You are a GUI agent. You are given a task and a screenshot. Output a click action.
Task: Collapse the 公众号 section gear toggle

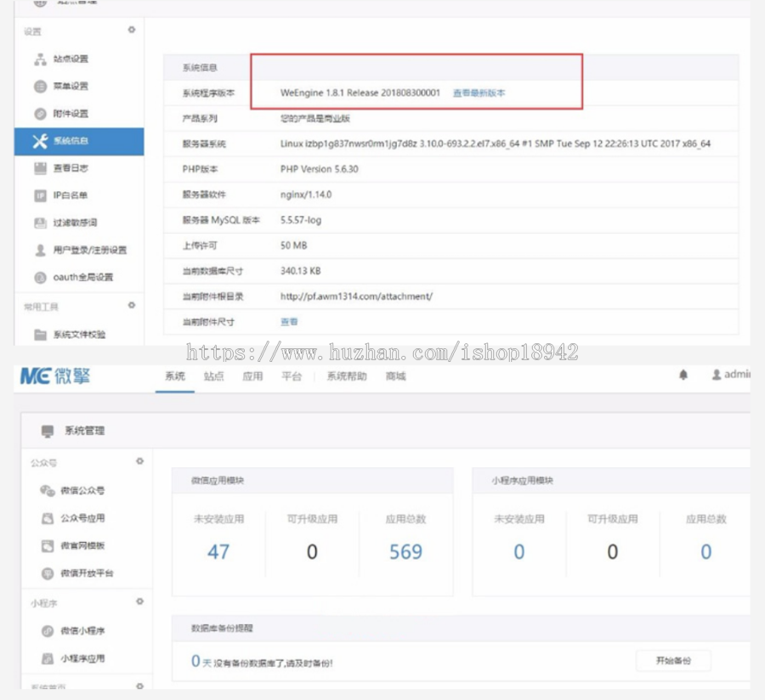click(x=140, y=460)
